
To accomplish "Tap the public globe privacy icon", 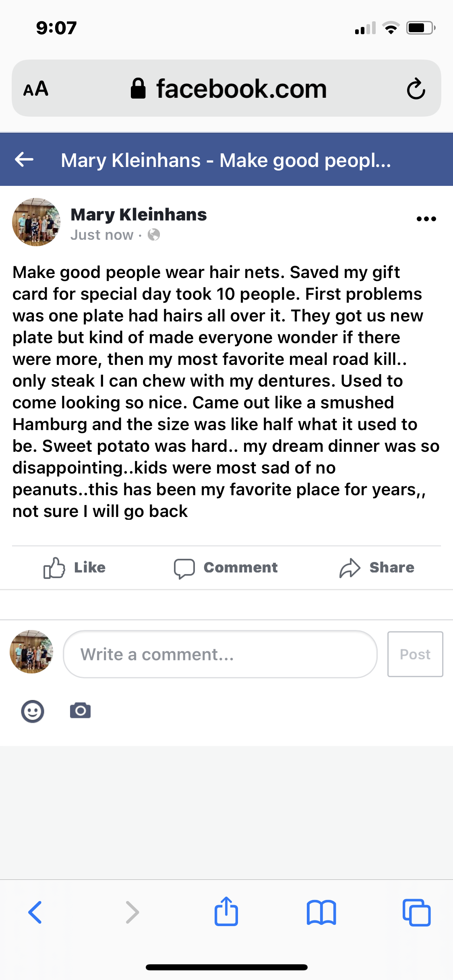I will [154, 235].
